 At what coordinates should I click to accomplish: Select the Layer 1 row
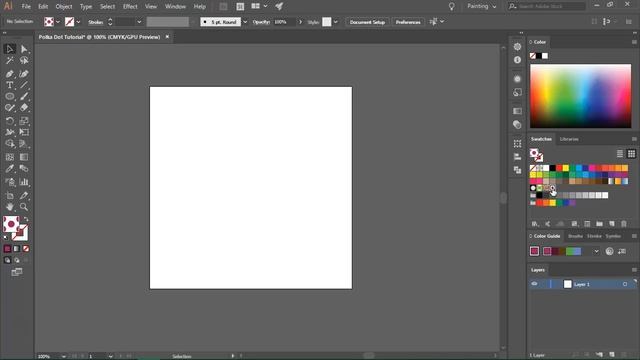pos(582,284)
